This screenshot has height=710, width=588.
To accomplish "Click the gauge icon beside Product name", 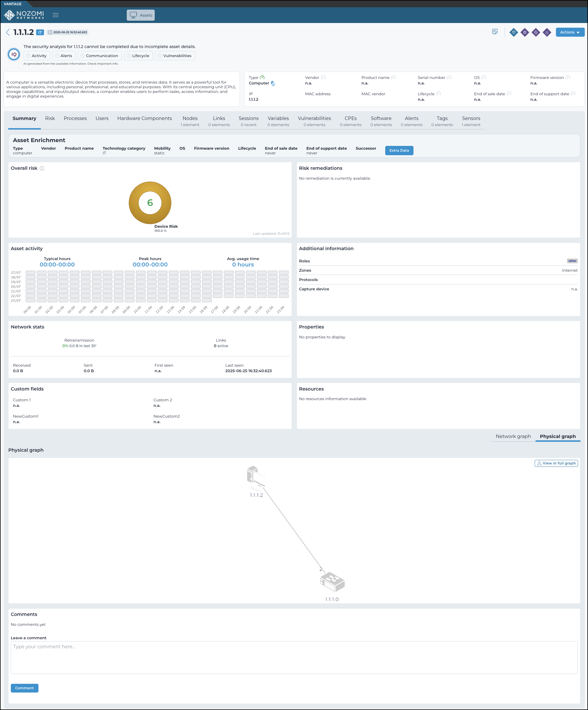I will click(x=393, y=77).
